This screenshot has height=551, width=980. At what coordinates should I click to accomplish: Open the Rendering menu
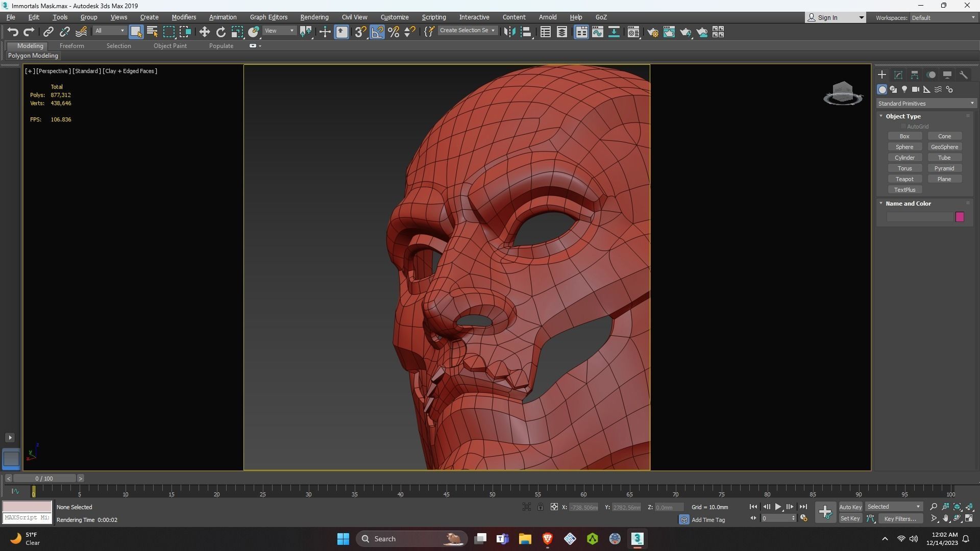click(x=314, y=17)
